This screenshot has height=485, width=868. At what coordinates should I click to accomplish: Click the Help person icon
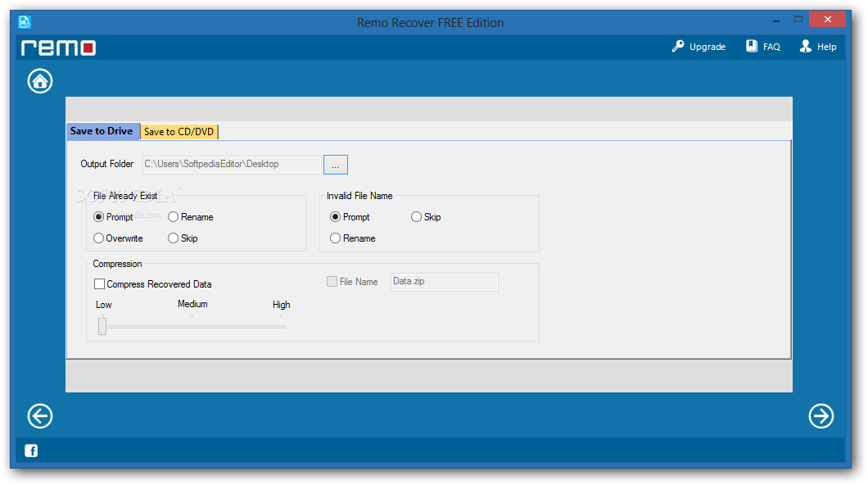point(806,46)
